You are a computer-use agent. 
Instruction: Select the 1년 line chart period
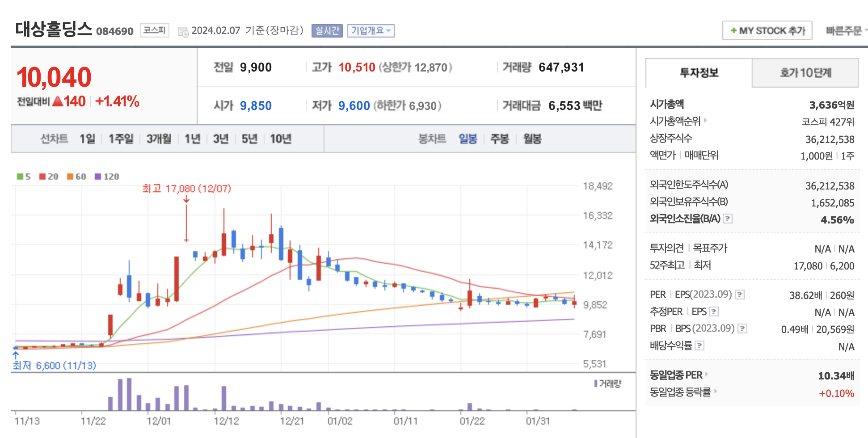coord(193,139)
